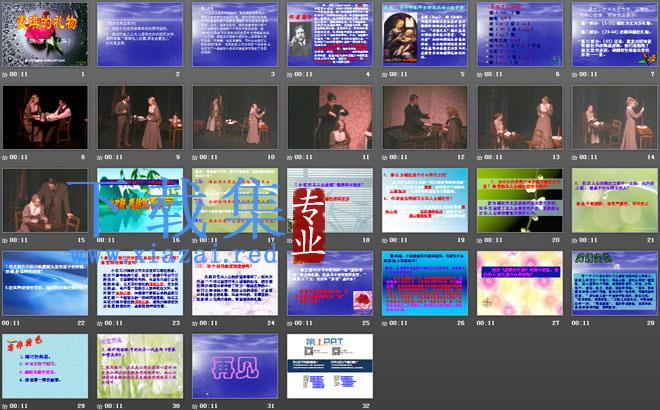Click the transition star icon under slide 1
Viewport: 660px width, 410px height.
[5, 75]
